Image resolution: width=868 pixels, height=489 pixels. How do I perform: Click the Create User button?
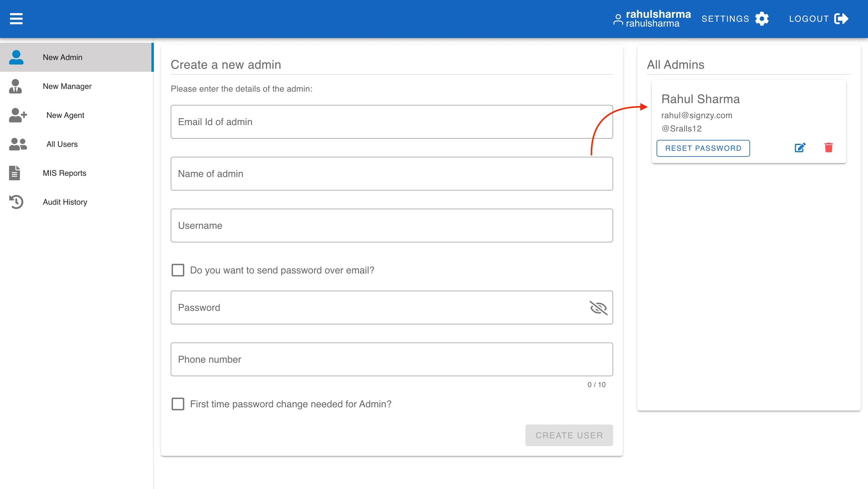point(569,435)
